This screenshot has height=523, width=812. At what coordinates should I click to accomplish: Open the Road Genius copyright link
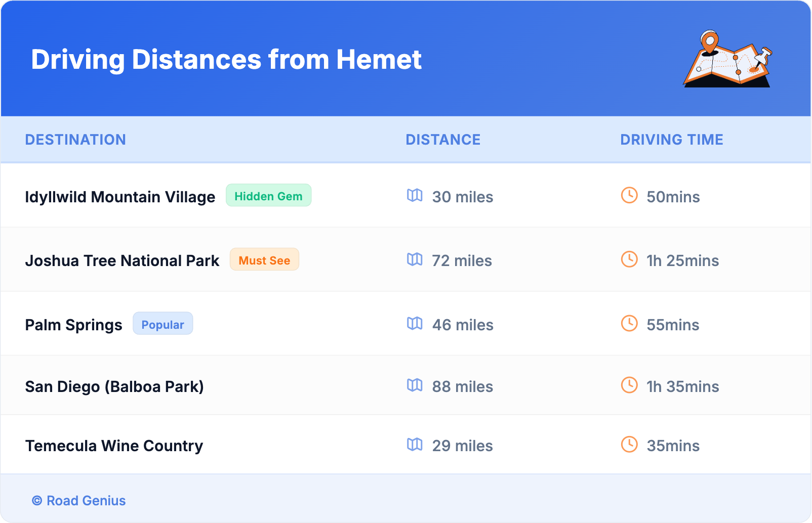click(x=79, y=501)
